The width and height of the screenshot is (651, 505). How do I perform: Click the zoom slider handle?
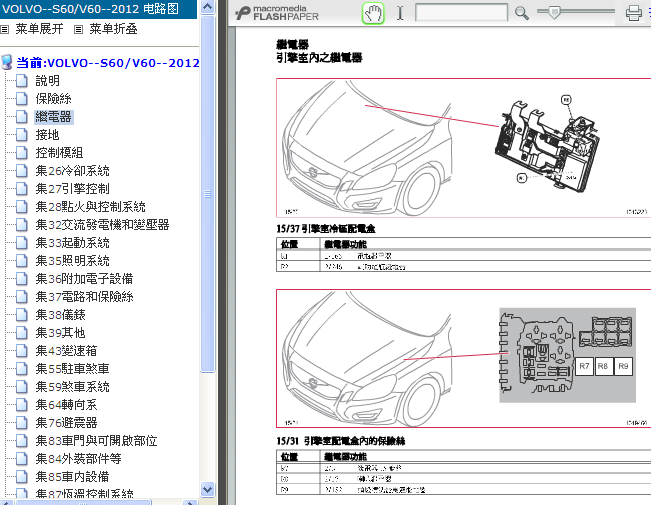[x=554, y=12]
